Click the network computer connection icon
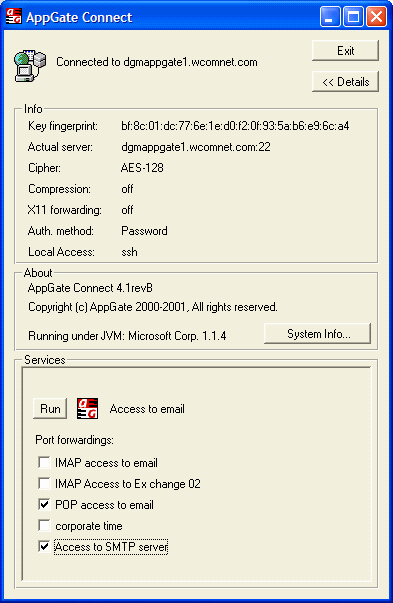This screenshot has width=393, height=603. [x=30, y=65]
